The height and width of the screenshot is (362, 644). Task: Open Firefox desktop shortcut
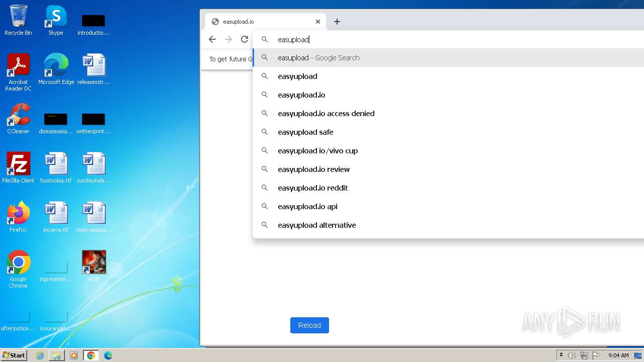tap(18, 217)
